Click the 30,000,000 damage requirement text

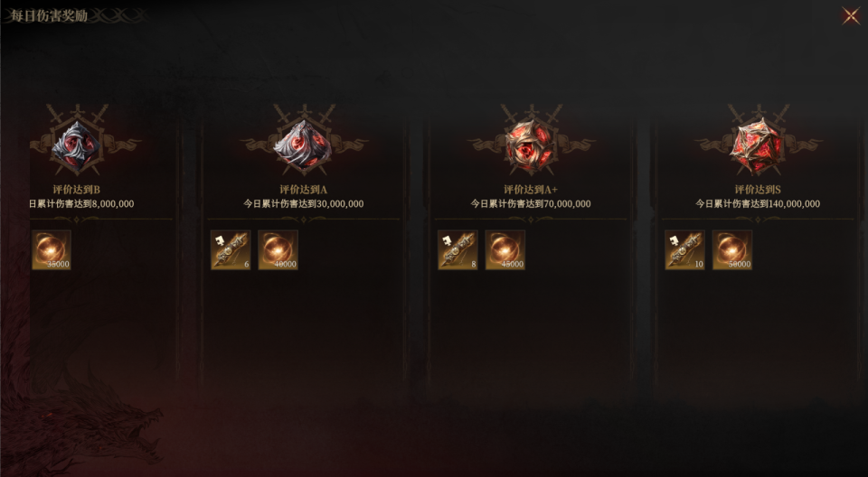tap(304, 204)
